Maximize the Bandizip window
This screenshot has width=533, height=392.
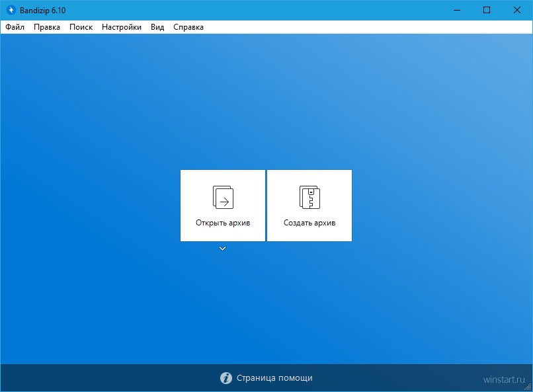point(487,10)
